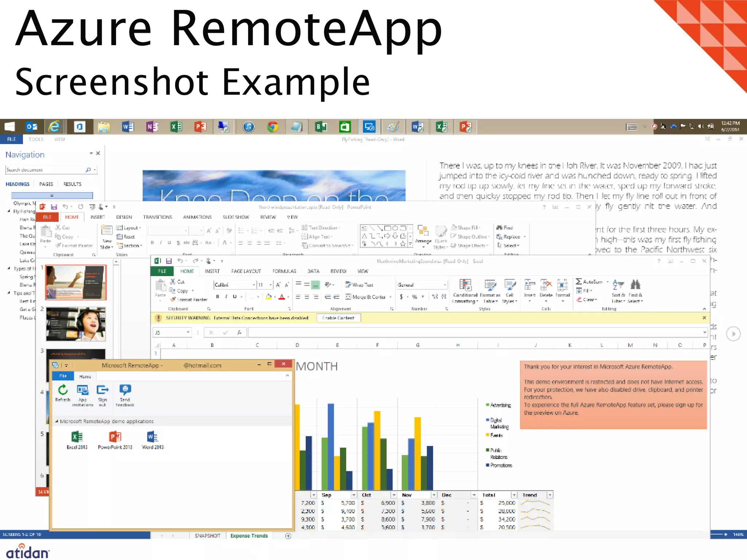
Task: Toggle Underline in PowerPoint font group
Action: pos(169,242)
